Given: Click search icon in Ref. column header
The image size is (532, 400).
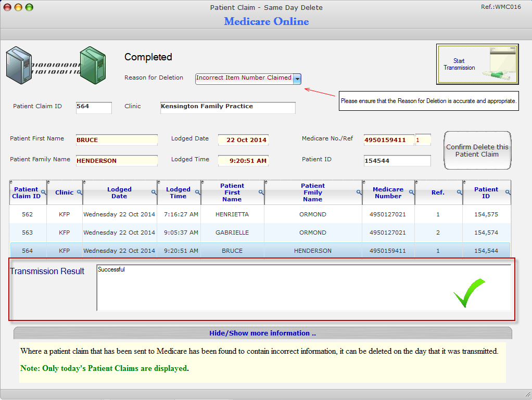Looking at the screenshot, I should (459, 192).
